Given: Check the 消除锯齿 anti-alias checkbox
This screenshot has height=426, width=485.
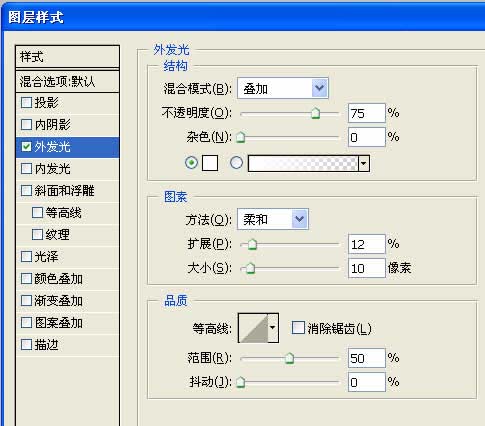Looking at the screenshot, I should [x=298, y=328].
